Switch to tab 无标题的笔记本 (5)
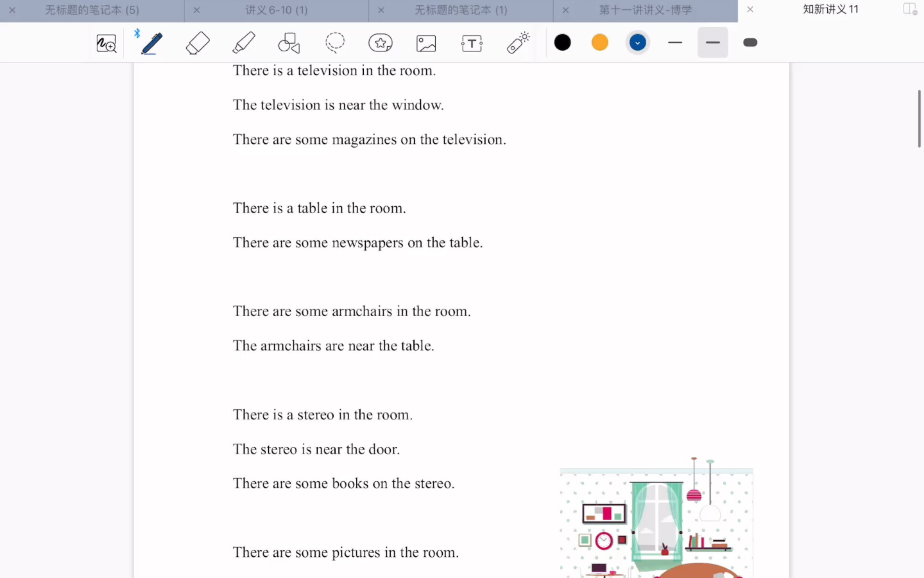 (x=92, y=10)
